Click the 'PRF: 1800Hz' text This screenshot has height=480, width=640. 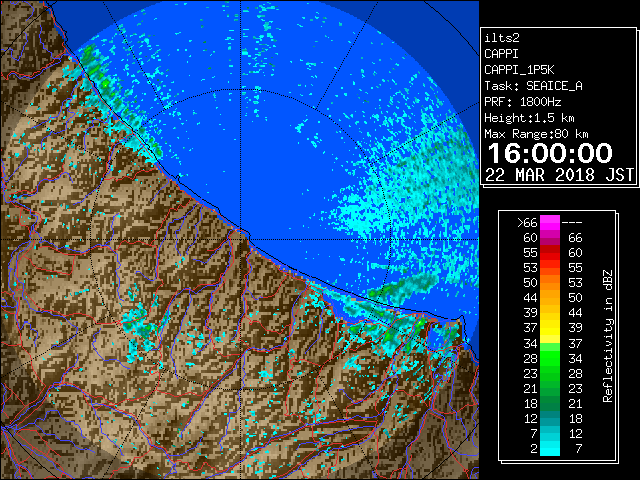click(x=522, y=102)
